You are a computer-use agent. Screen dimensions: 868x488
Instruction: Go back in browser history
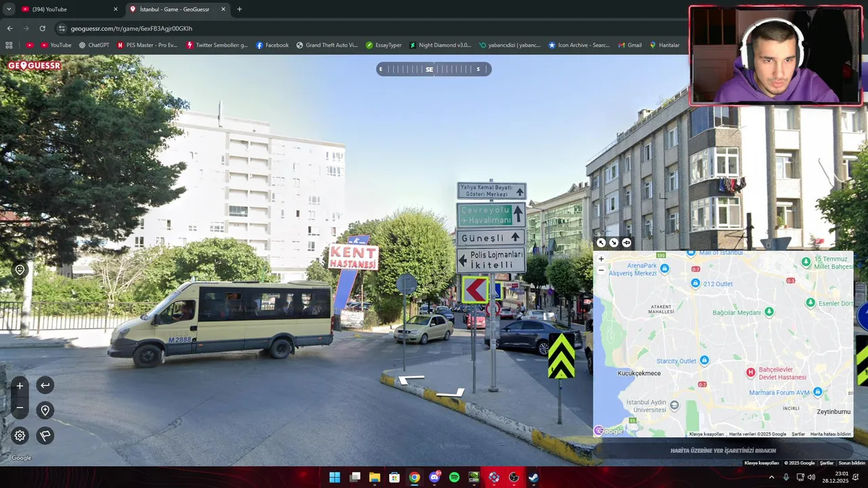pyautogui.click(x=9, y=28)
